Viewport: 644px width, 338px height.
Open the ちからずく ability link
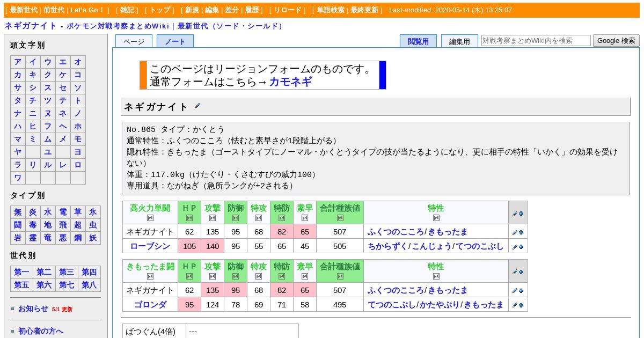click(x=387, y=246)
